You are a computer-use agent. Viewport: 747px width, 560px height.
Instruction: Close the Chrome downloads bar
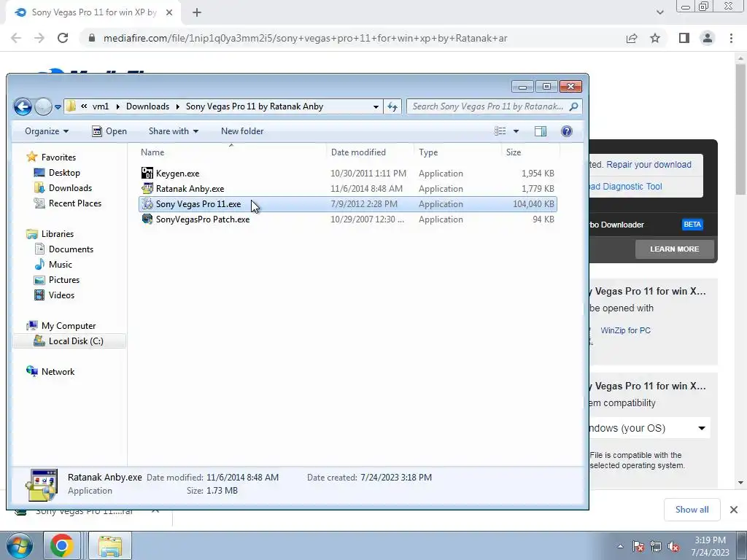pos(734,510)
